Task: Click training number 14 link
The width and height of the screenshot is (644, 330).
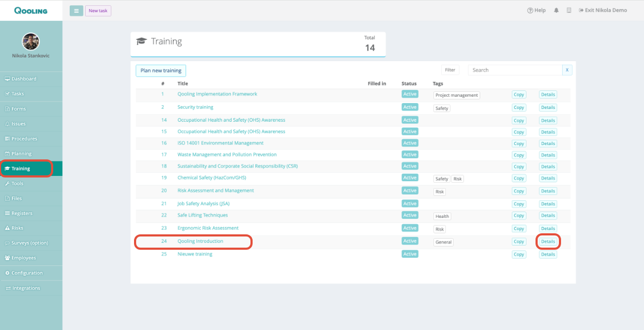Action: coord(164,120)
